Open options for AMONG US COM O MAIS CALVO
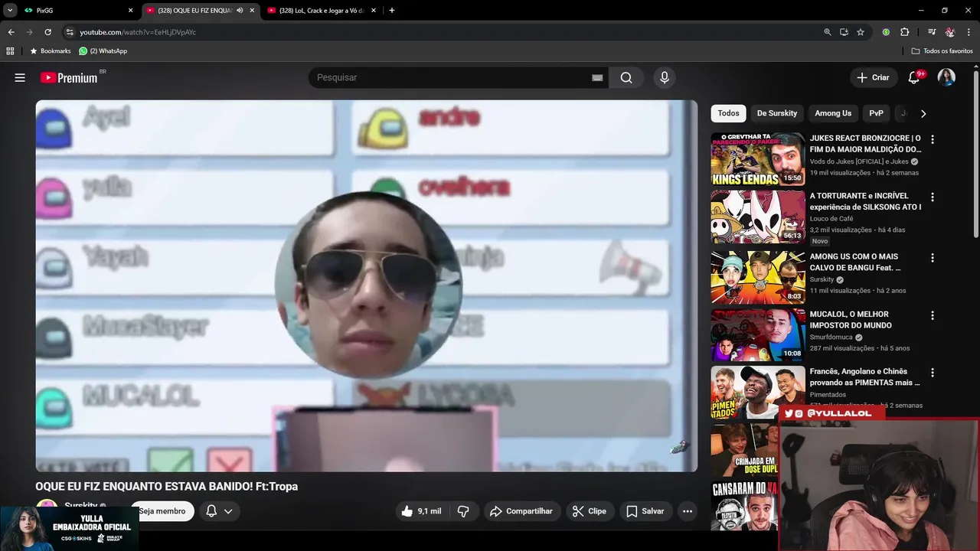The width and height of the screenshot is (980, 551). click(933, 258)
